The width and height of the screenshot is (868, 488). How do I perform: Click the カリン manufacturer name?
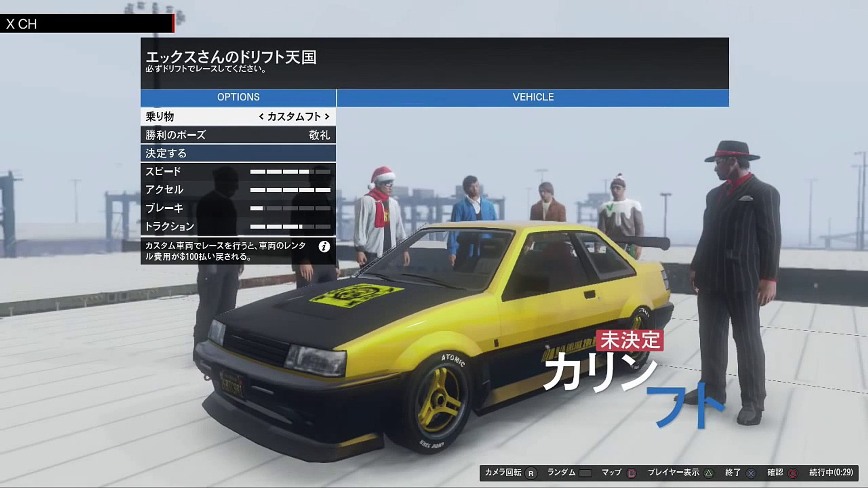click(600, 372)
